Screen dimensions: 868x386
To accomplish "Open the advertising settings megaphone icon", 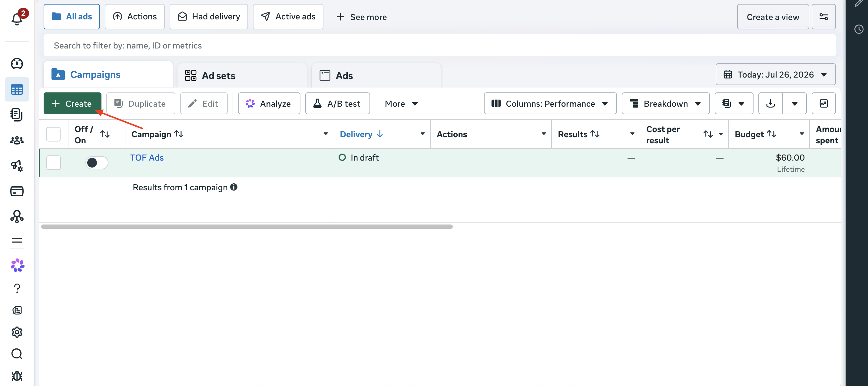I will 17,165.
